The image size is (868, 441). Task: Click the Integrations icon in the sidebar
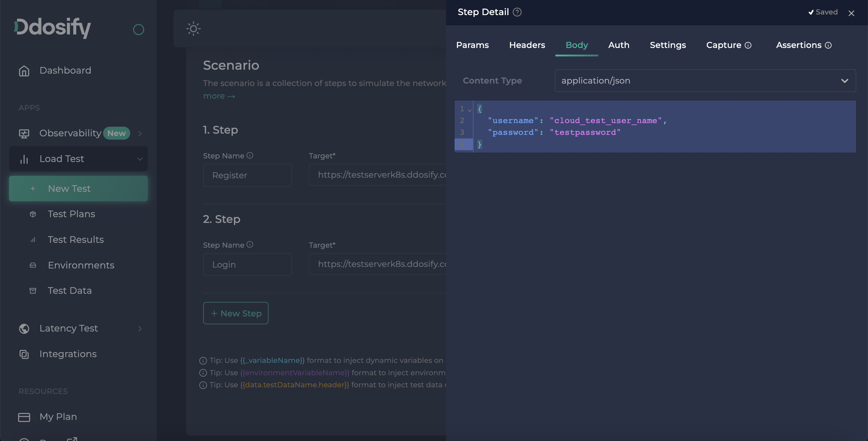(x=24, y=354)
